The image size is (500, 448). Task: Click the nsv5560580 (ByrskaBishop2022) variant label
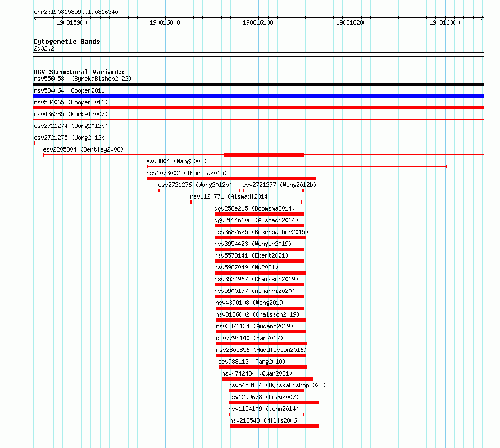coord(83,79)
